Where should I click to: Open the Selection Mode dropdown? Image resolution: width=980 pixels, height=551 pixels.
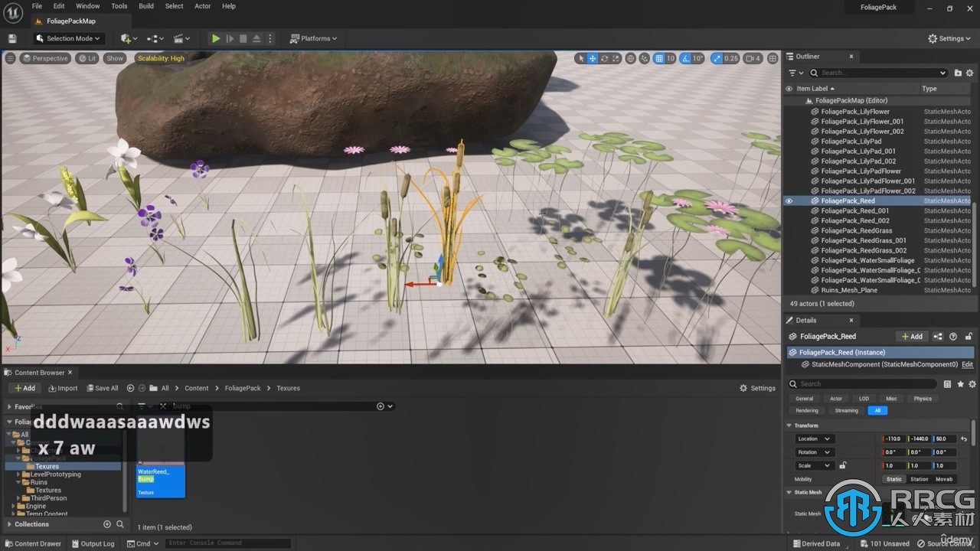[67, 38]
